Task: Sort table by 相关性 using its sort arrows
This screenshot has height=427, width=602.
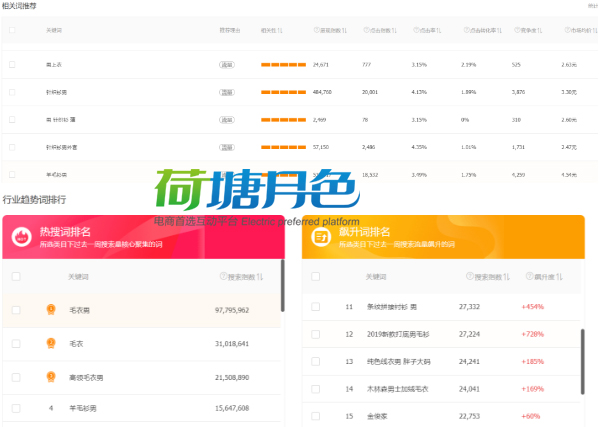Action: pyautogui.click(x=280, y=30)
